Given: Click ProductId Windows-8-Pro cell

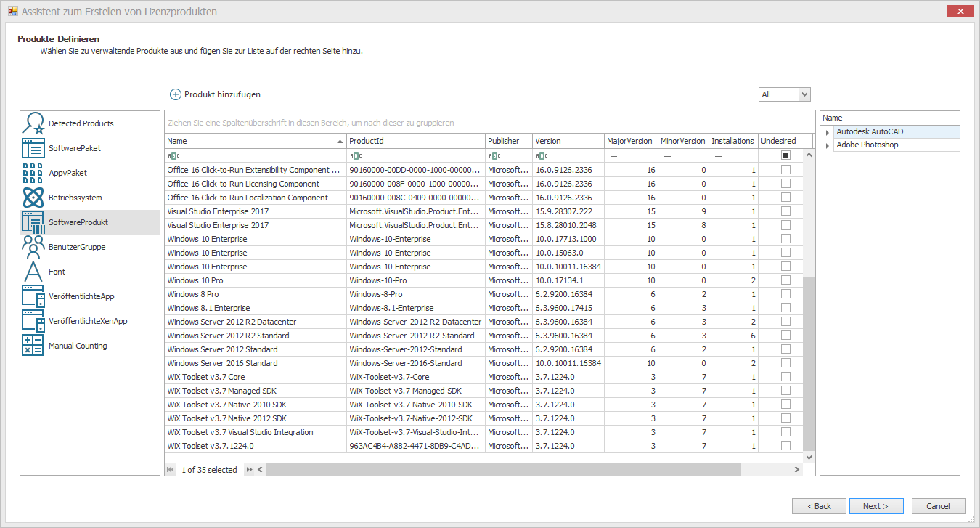Looking at the screenshot, I should point(416,294).
